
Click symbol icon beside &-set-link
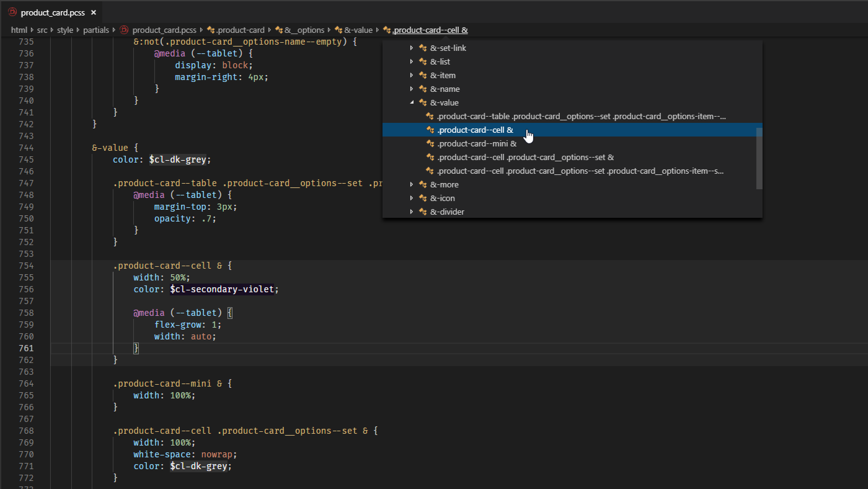pyautogui.click(x=423, y=48)
